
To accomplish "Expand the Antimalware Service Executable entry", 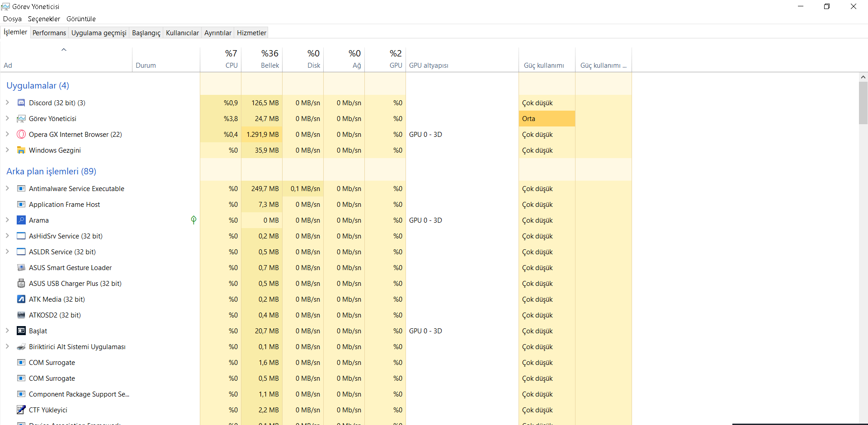I will [x=7, y=189].
